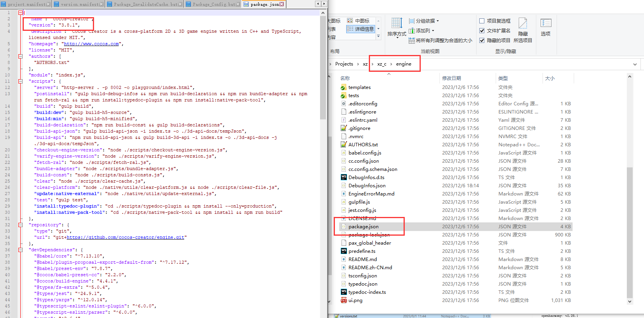Click the .editorconfig file icon

point(343,104)
